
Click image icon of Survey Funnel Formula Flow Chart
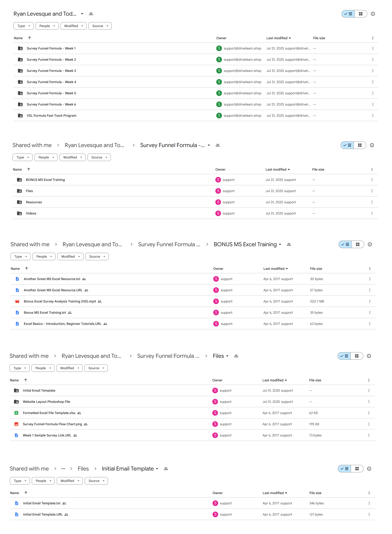tap(16, 424)
